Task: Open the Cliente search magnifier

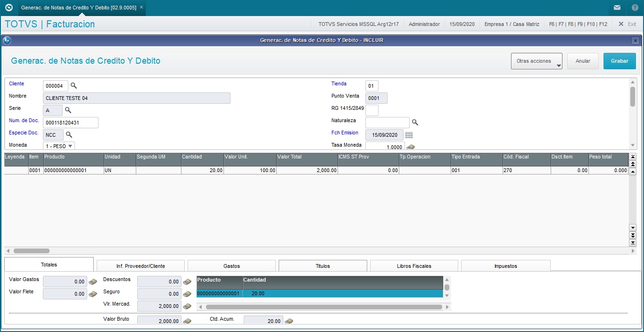Action: tap(74, 86)
